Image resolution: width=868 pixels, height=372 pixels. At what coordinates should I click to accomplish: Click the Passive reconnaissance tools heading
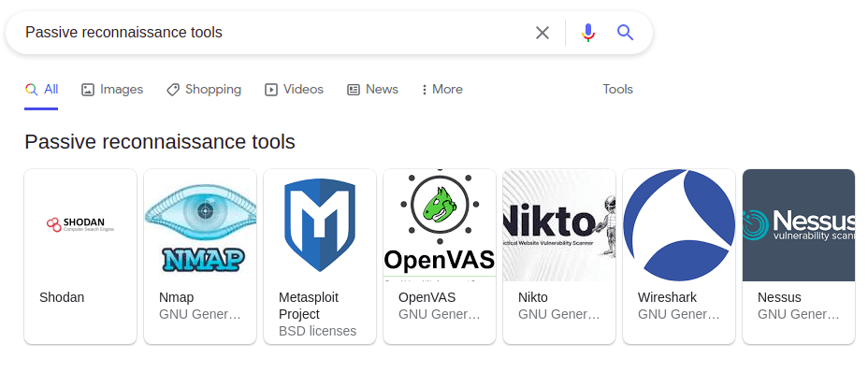[x=160, y=142]
